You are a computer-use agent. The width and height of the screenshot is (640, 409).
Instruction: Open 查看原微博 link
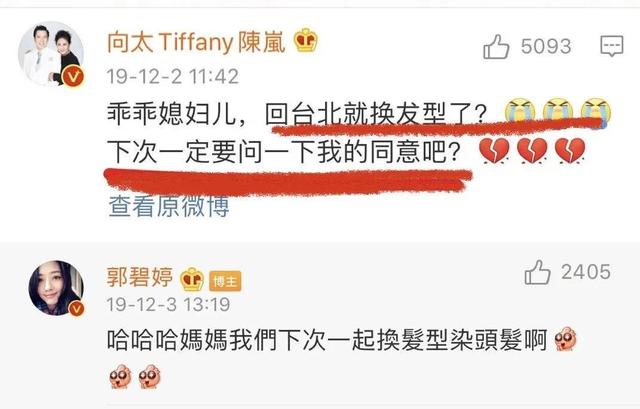tap(169, 207)
